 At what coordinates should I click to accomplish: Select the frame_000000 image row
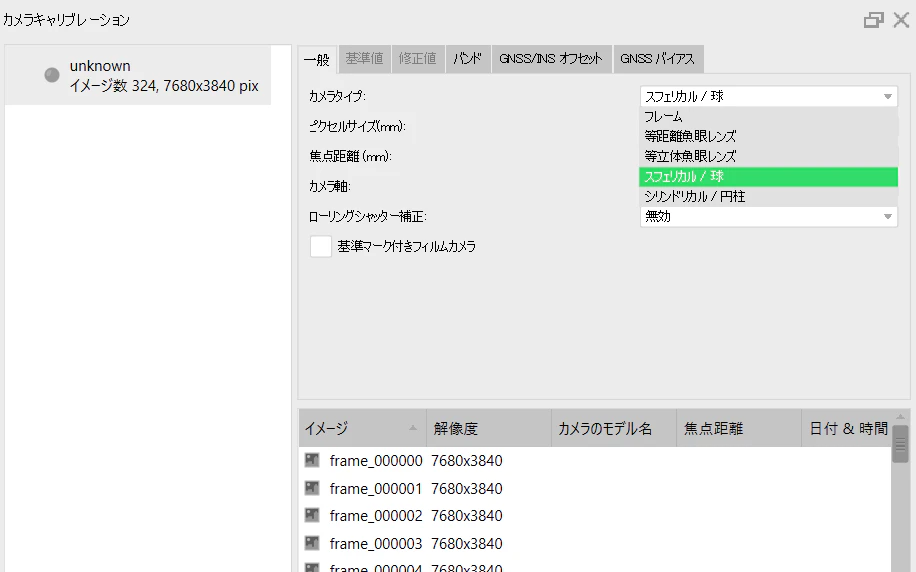pyautogui.click(x=595, y=461)
